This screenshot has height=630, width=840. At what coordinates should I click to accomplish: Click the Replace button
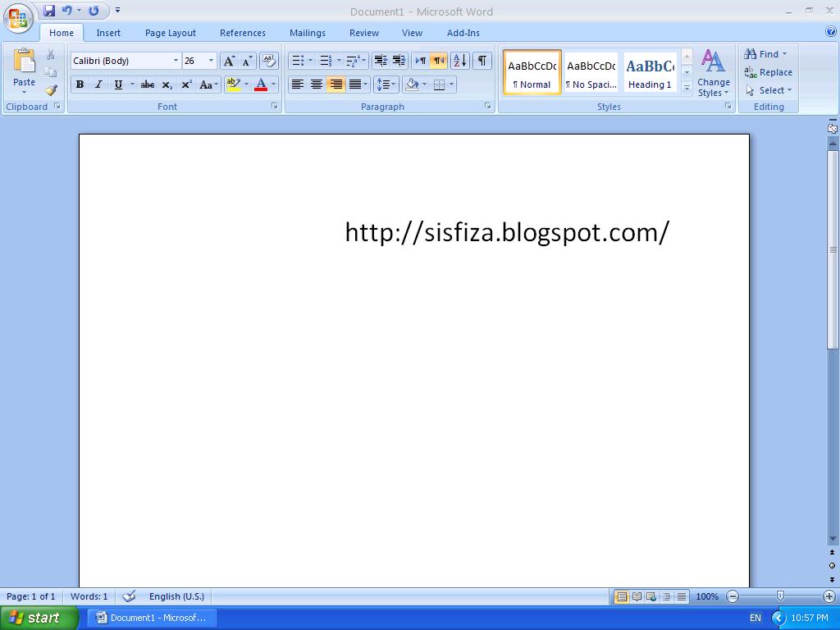click(x=768, y=72)
